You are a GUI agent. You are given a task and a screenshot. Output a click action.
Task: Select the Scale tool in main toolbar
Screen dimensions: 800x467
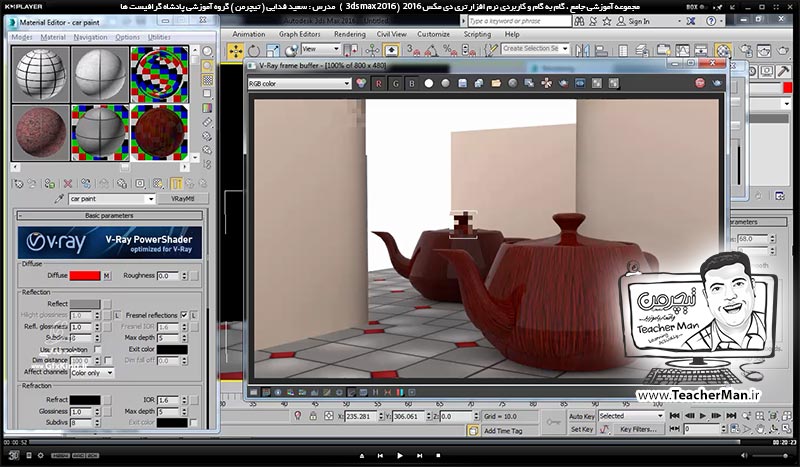(x=272, y=51)
